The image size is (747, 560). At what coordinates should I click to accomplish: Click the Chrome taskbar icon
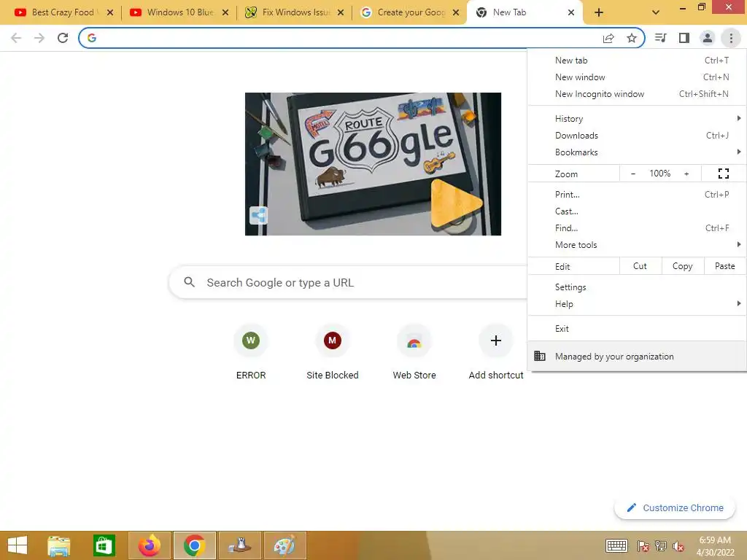(x=194, y=545)
